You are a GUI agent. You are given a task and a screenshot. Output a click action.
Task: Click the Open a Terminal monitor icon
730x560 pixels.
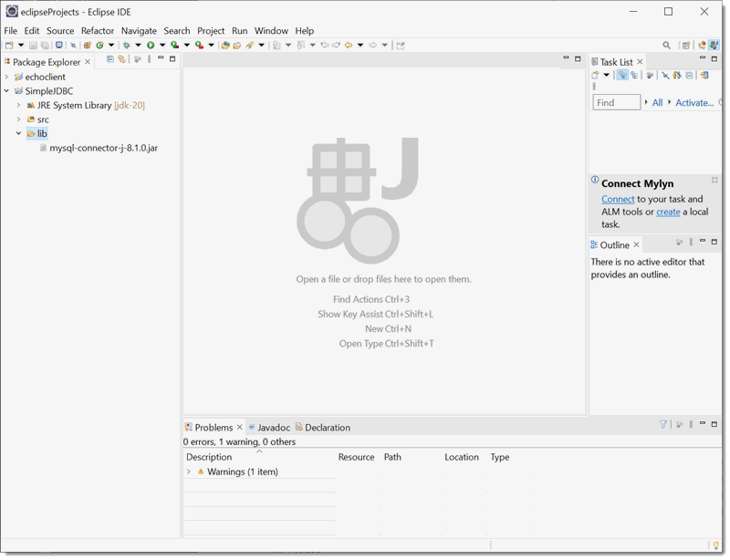59,46
